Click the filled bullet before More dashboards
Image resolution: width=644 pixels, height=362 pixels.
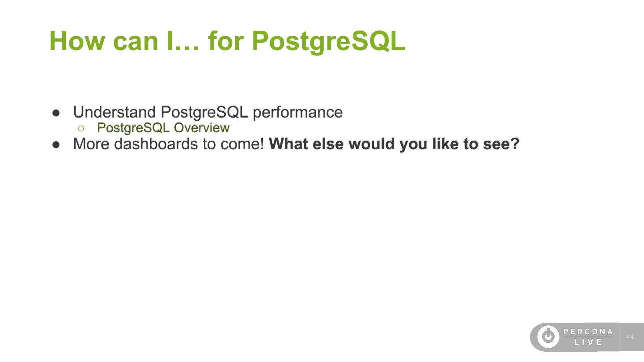pos(56,144)
